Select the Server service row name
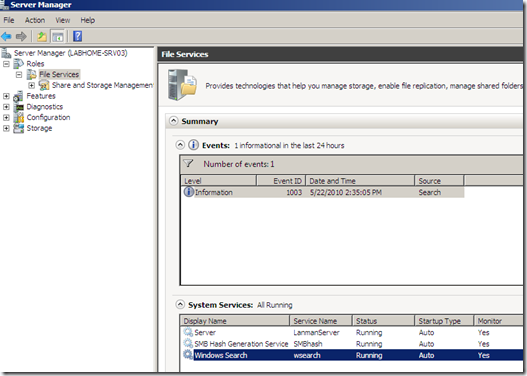The image size is (527, 376). (205, 333)
